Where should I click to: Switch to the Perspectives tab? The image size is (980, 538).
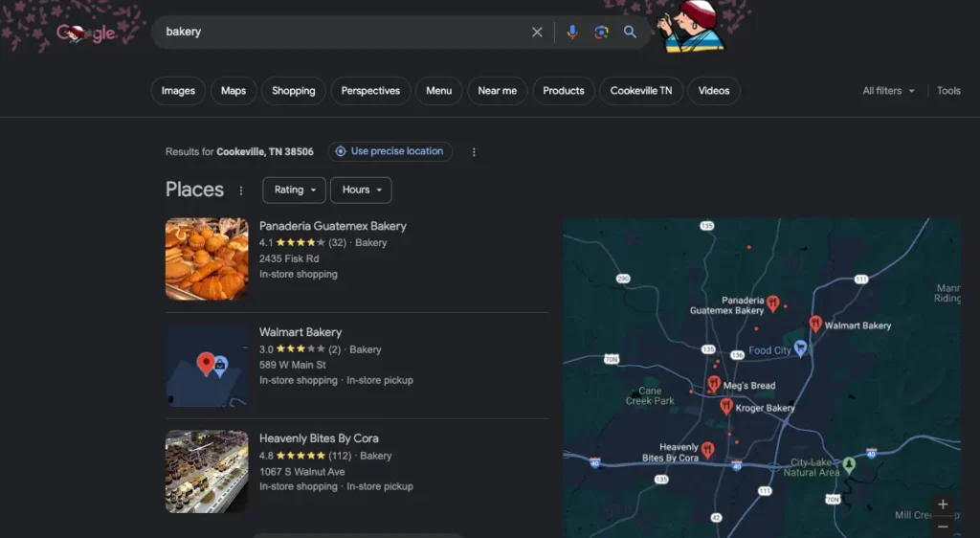(370, 91)
